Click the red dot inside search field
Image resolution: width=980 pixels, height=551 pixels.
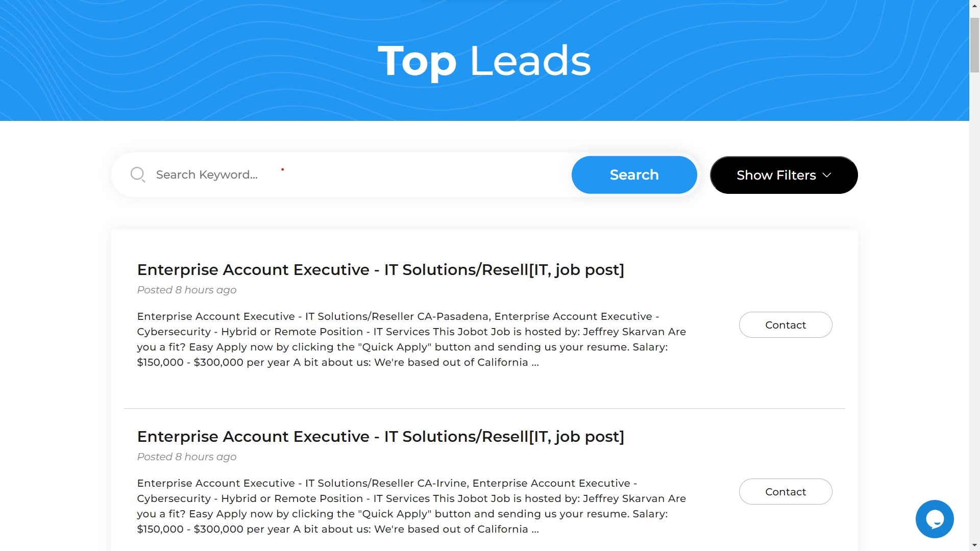point(282,169)
